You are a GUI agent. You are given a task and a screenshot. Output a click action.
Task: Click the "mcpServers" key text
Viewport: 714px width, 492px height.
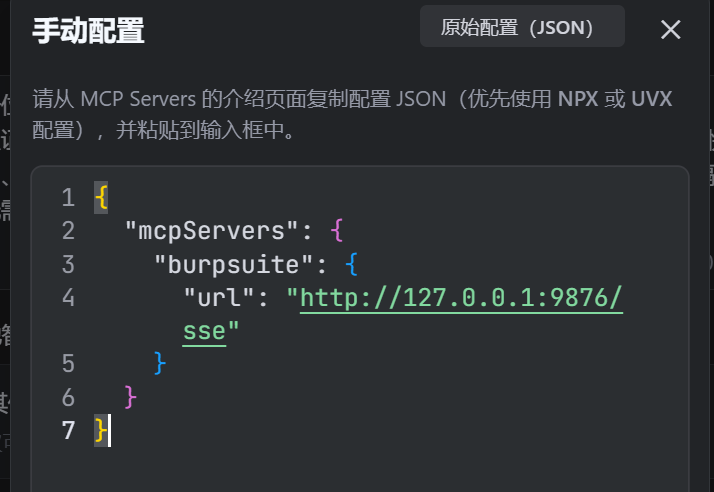211,231
